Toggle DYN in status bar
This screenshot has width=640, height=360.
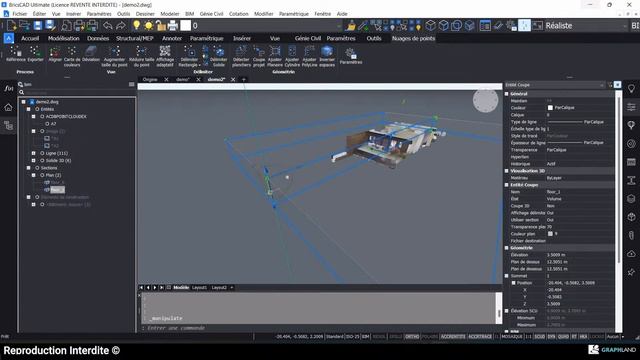[x=551, y=337]
